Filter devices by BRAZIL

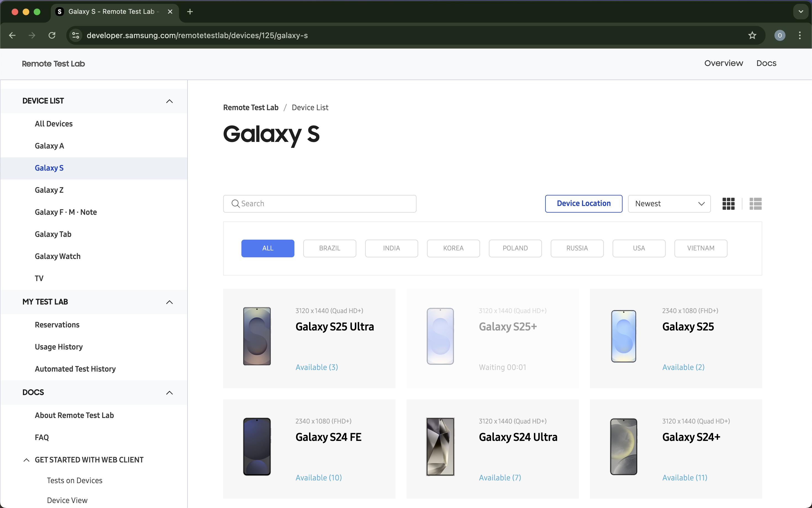point(329,248)
